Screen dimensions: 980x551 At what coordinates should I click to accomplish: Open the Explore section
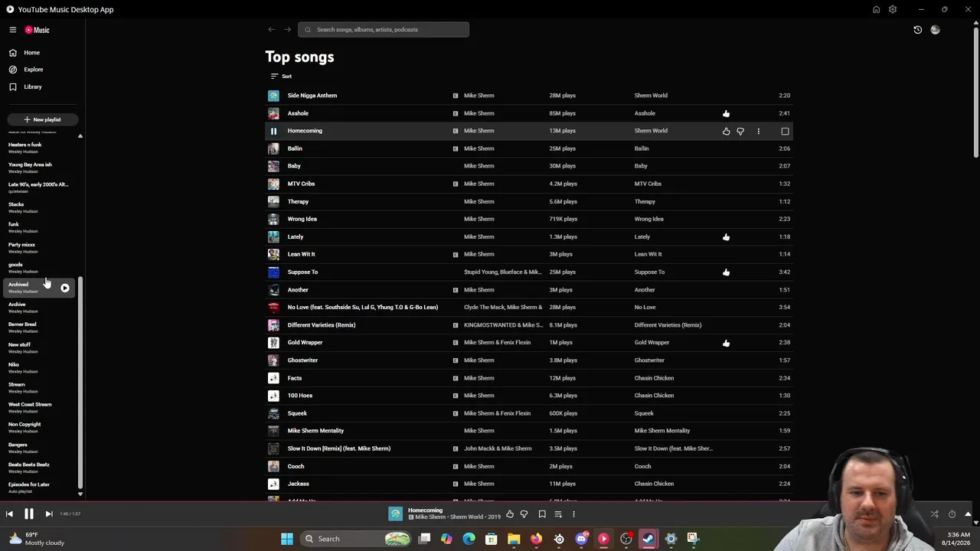[x=33, y=70]
